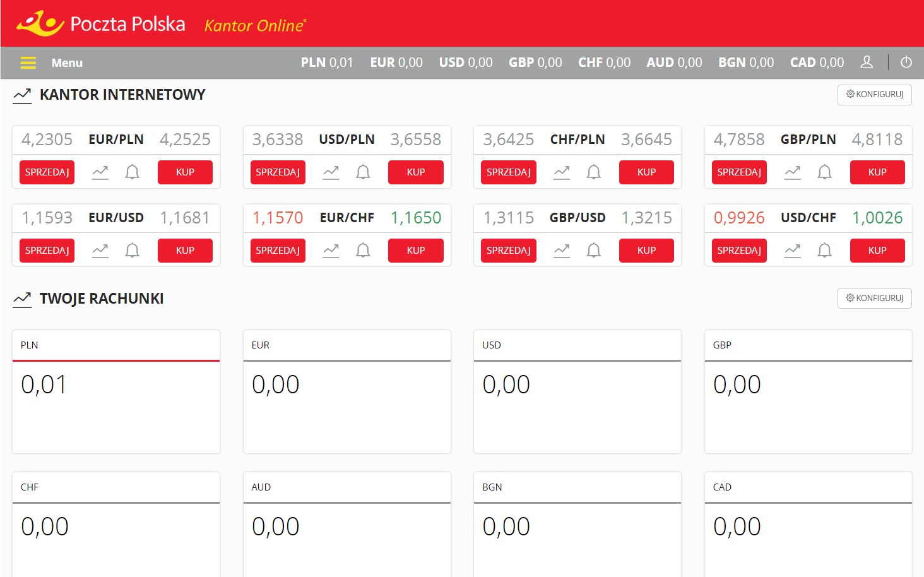Screen dimensions: 924x577
Task: Set a bell alert for CHF/PLN
Action: (x=593, y=172)
